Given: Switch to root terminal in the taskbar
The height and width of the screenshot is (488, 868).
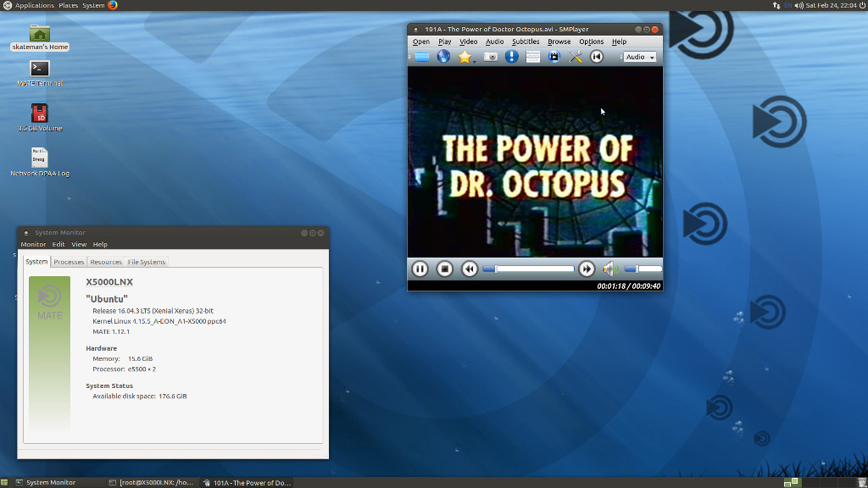Looking at the screenshot, I should [151, 482].
